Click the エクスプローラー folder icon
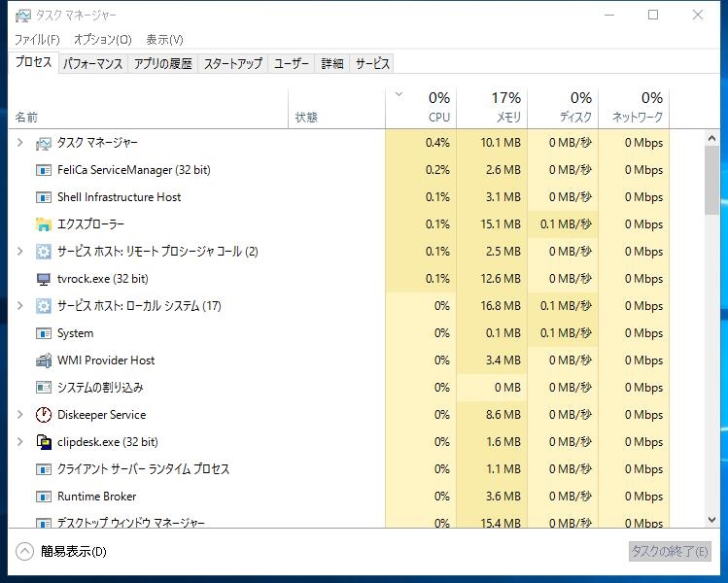This screenshot has width=728, height=583. 43,224
